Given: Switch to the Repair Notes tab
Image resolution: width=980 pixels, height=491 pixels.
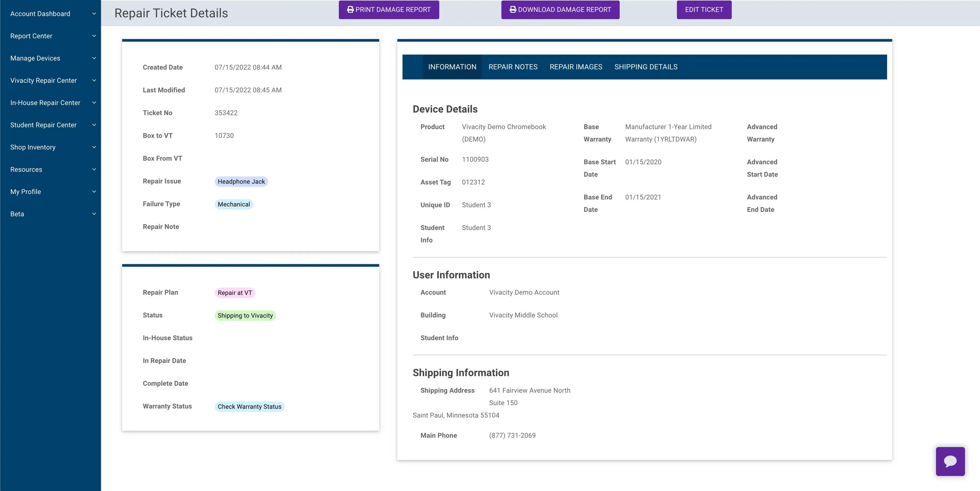Looking at the screenshot, I should click(x=513, y=67).
